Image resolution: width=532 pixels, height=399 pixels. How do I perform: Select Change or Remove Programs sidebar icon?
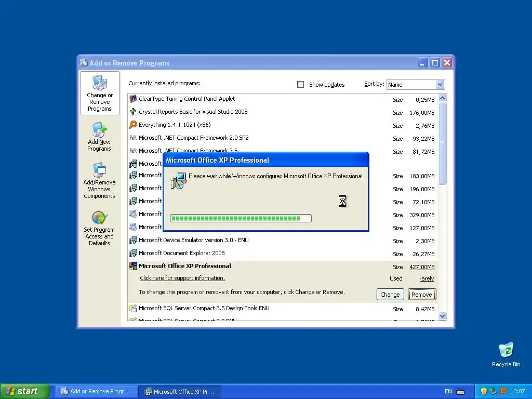point(99,83)
